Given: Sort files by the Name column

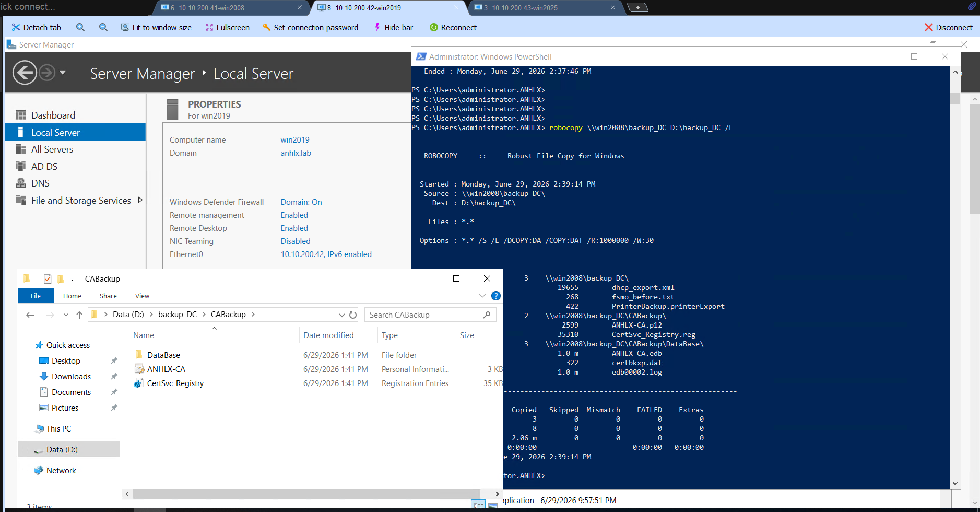Looking at the screenshot, I should (x=144, y=335).
